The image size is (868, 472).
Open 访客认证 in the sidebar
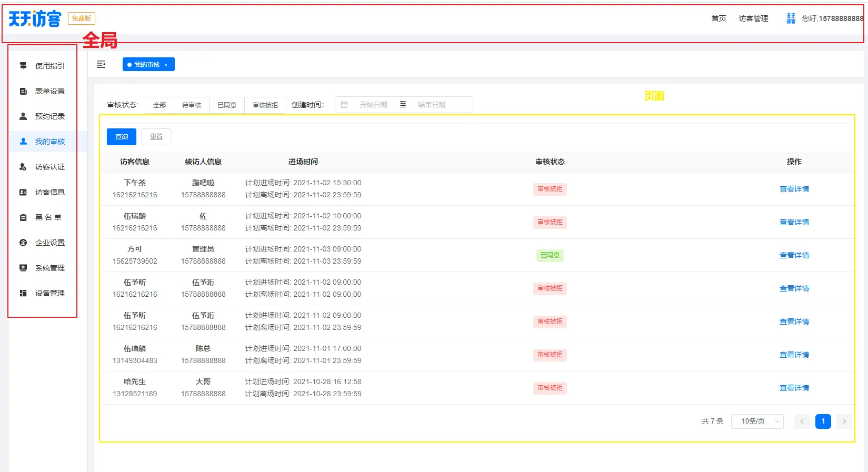pyautogui.click(x=49, y=167)
